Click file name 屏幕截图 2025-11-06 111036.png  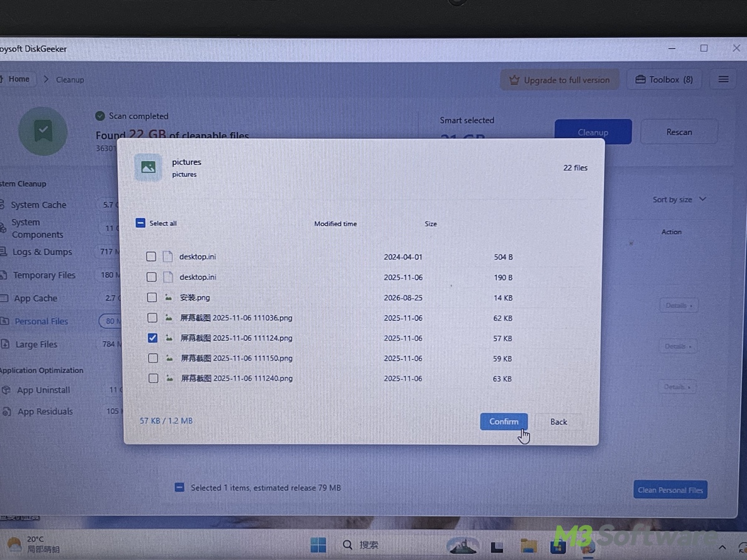[x=236, y=317]
